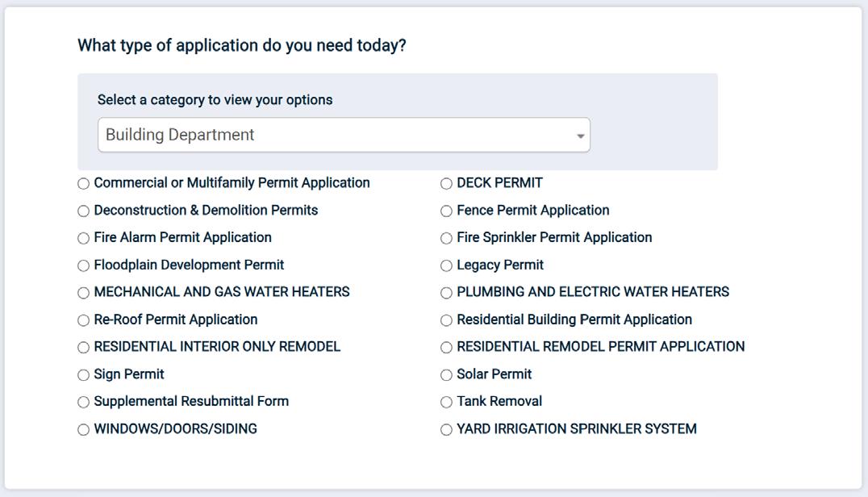Screen dimensions: 868x497
Task: Pick the Legacy Permit radio button
Action: click(447, 265)
